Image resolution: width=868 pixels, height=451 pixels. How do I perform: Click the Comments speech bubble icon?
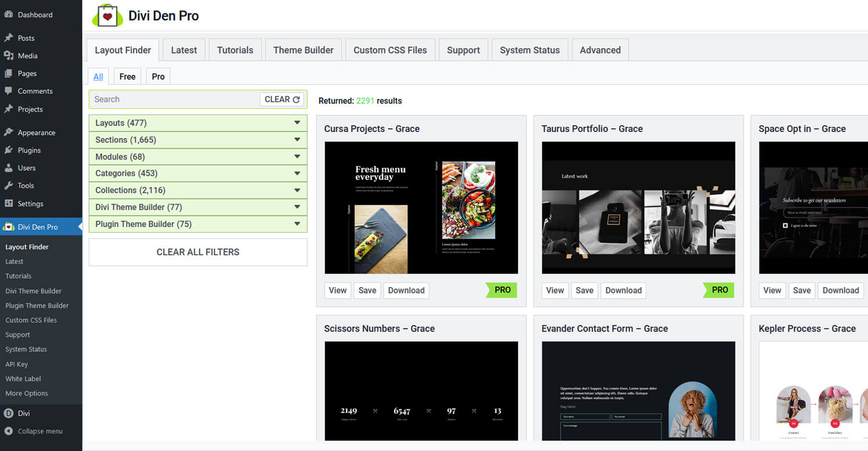(x=9, y=91)
